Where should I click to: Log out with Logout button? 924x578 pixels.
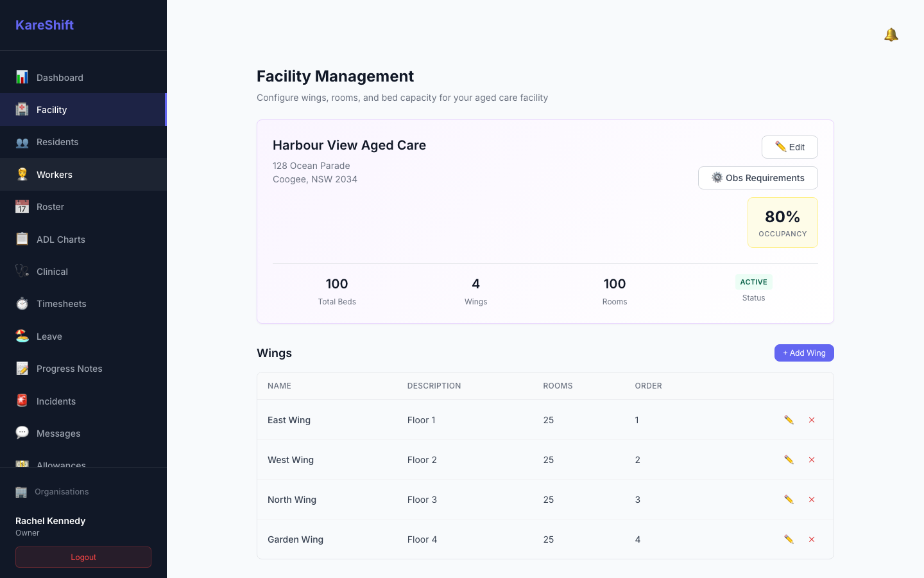(x=83, y=557)
